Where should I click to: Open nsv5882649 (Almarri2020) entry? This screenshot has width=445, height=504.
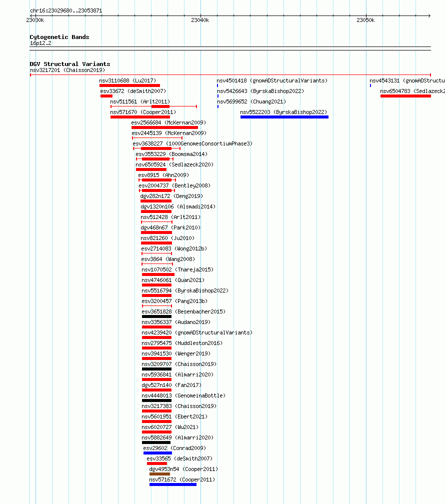pos(178,438)
